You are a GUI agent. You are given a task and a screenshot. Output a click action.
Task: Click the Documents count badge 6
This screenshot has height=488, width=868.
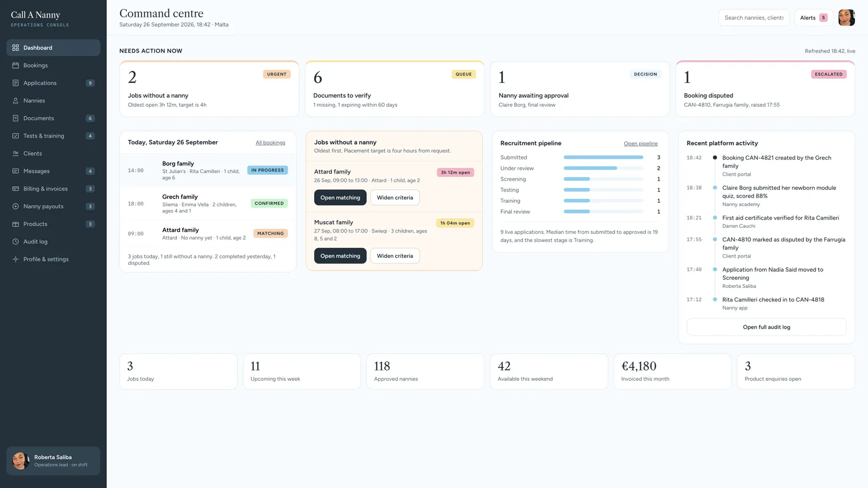pyautogui.click(x=90, y=118)
